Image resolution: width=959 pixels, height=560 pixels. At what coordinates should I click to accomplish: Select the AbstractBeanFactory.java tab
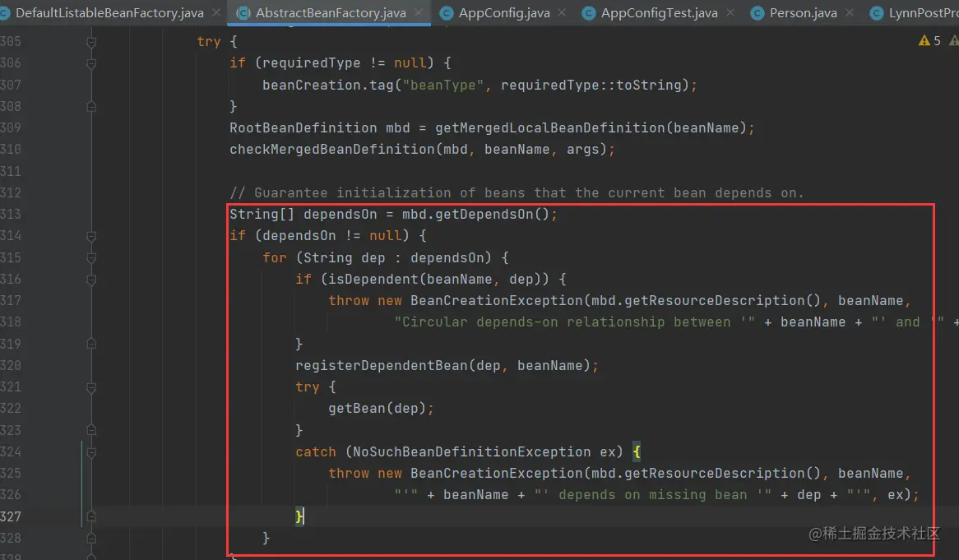click(331, 12)
